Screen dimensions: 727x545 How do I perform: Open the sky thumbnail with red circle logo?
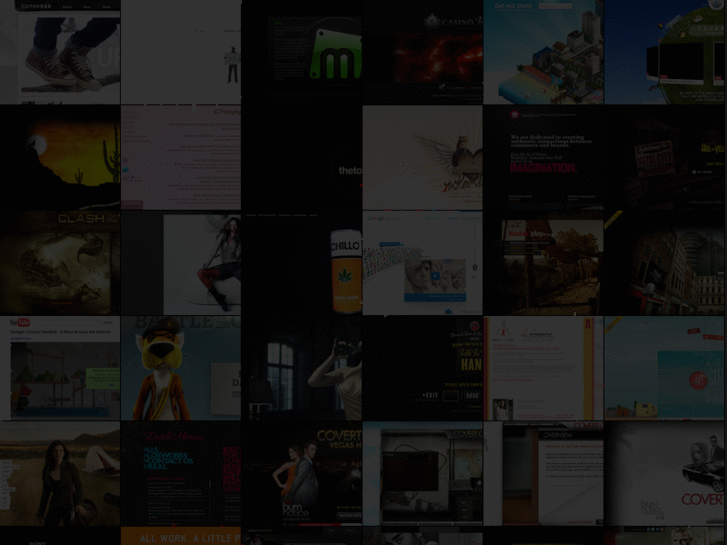(664, 368)
